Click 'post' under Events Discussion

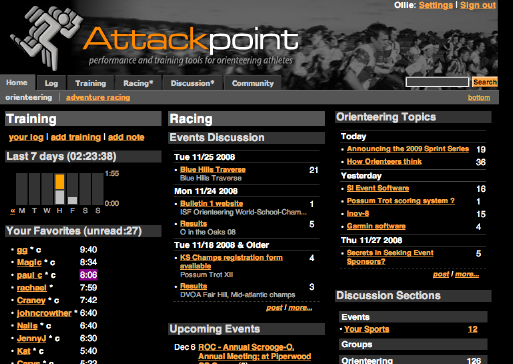[274, 308]
